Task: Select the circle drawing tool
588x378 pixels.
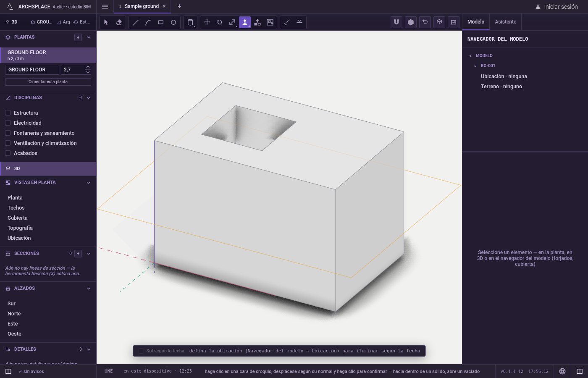Action: coord(173,22)
